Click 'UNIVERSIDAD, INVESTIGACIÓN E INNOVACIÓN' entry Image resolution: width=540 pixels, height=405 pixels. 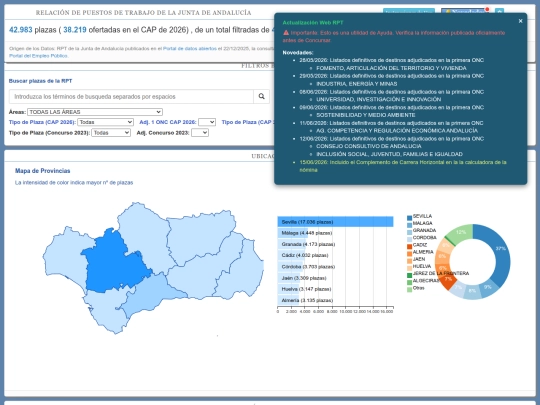[378, 99]
